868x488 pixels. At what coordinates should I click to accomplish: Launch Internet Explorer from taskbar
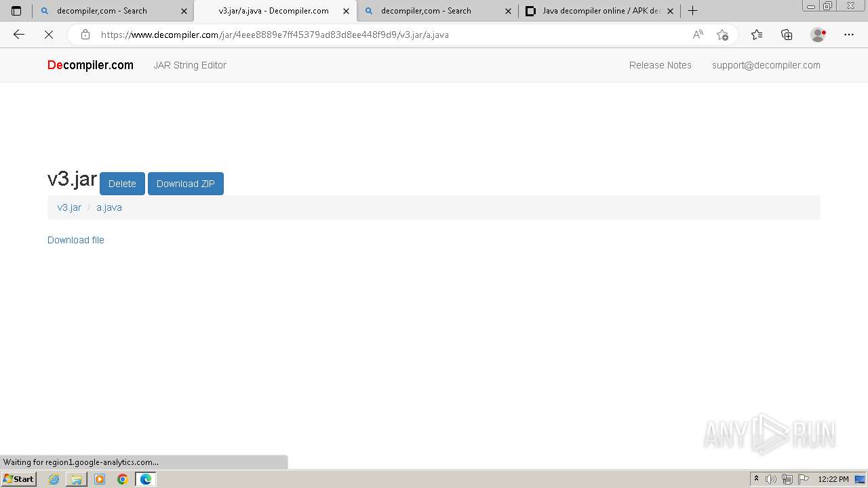pyautogui.click(x=54, y=479)
